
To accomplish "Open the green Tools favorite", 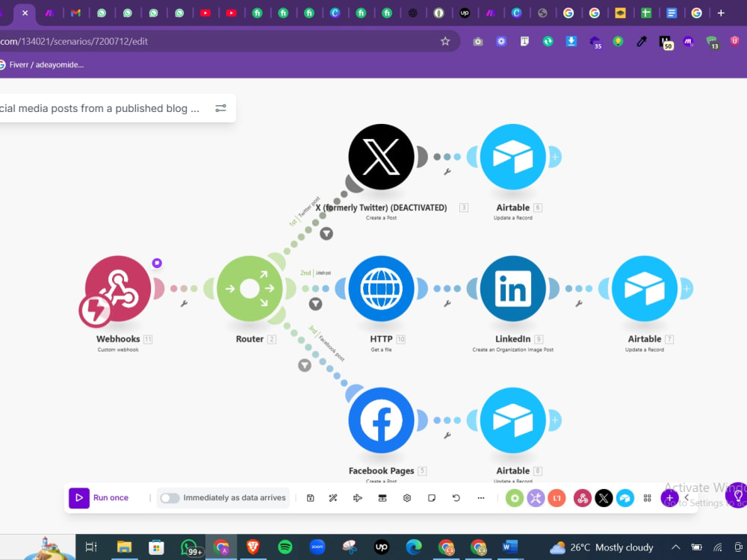I will click(515, 498).
